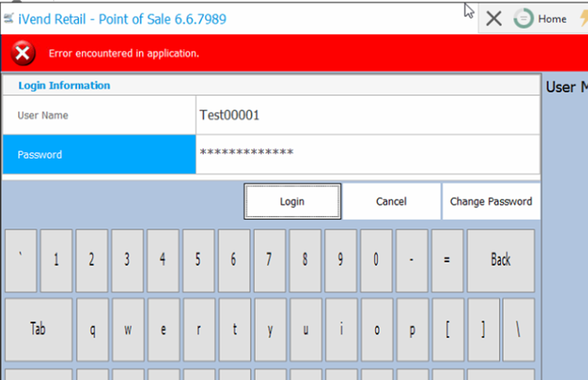Tap the Tab key on on-screen keyboard
The height and width of the screenshot is (380, 588).
[39, 330]
